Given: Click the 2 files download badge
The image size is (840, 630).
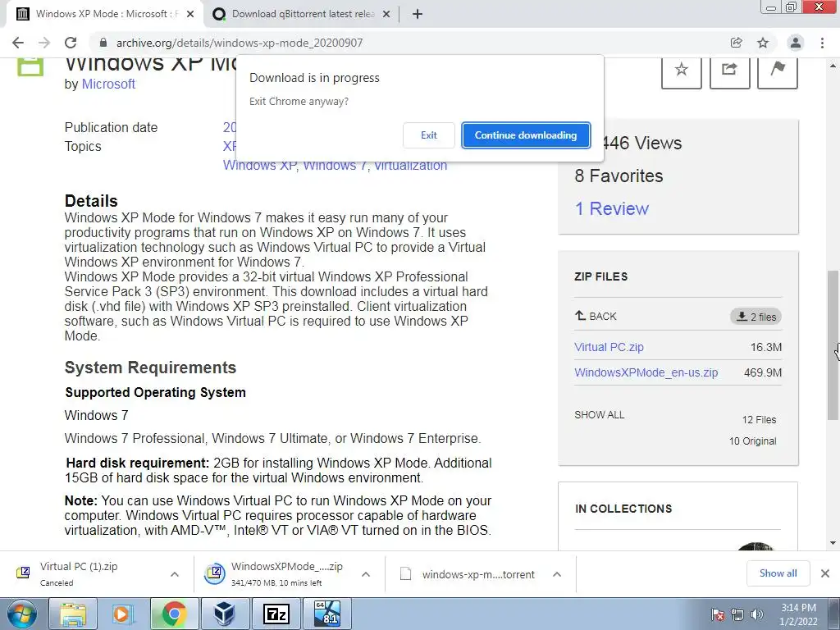Looking at the screenshot, I should (756, 317).
